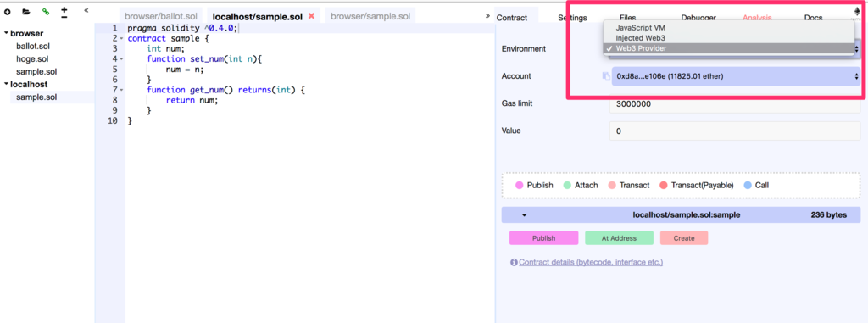Open a local file using the folder icon
Screen dimensions: 868x323
[26, 12]
